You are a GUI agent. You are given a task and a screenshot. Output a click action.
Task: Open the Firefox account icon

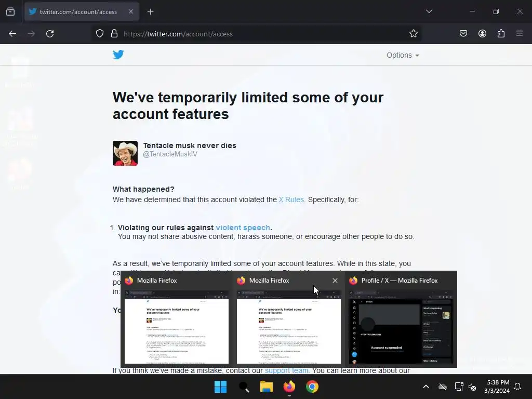point(482,33)
